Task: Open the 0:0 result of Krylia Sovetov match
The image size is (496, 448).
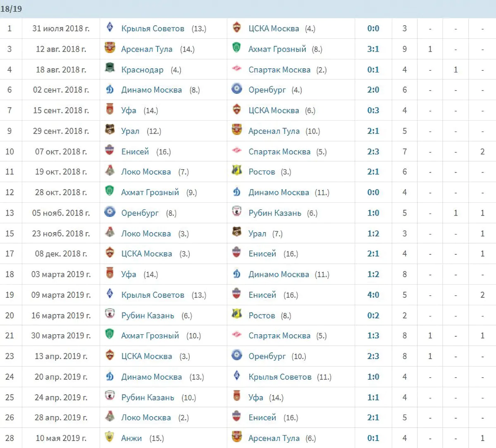Action: coord(373,28)
